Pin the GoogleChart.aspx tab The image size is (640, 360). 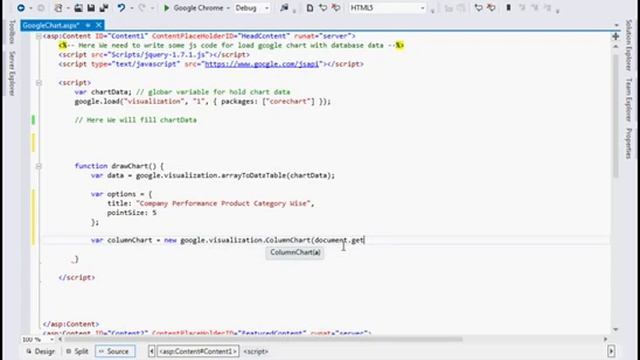[88, 25]
